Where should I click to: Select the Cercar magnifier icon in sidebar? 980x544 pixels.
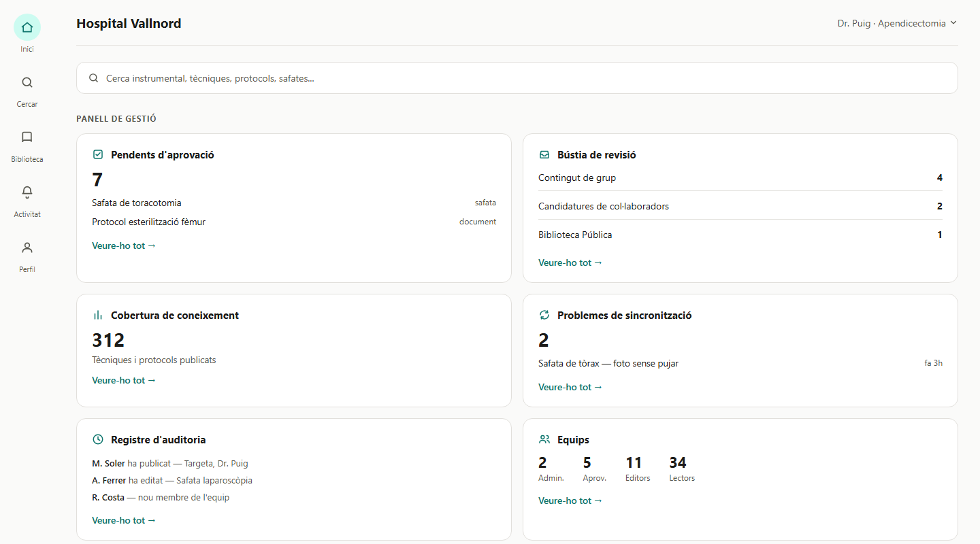point(27,82)
